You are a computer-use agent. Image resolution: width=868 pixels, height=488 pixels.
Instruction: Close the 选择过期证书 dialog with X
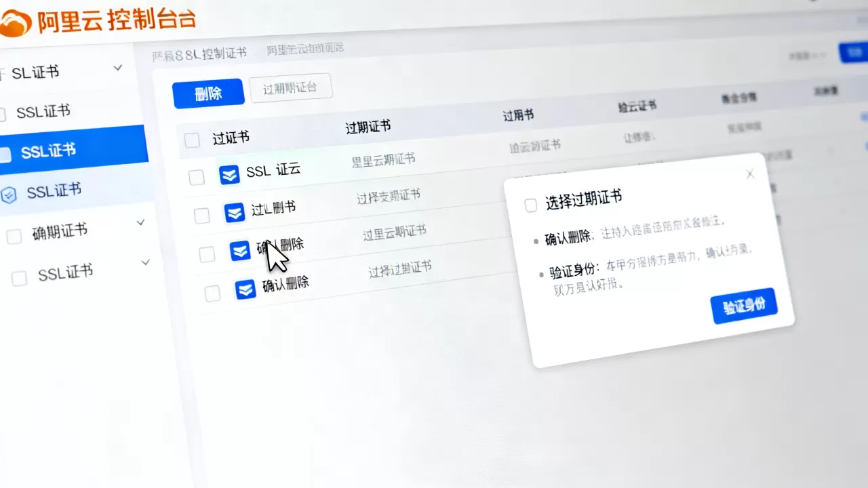coord(750,174)
